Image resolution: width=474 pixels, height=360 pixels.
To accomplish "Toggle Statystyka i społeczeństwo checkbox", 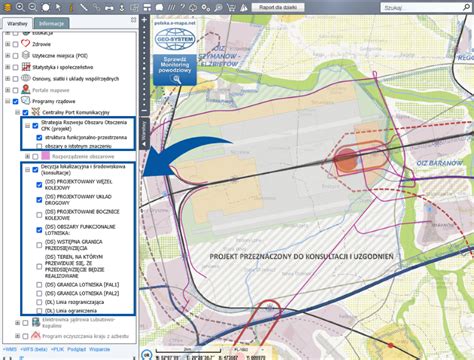I will click(15, 67).
